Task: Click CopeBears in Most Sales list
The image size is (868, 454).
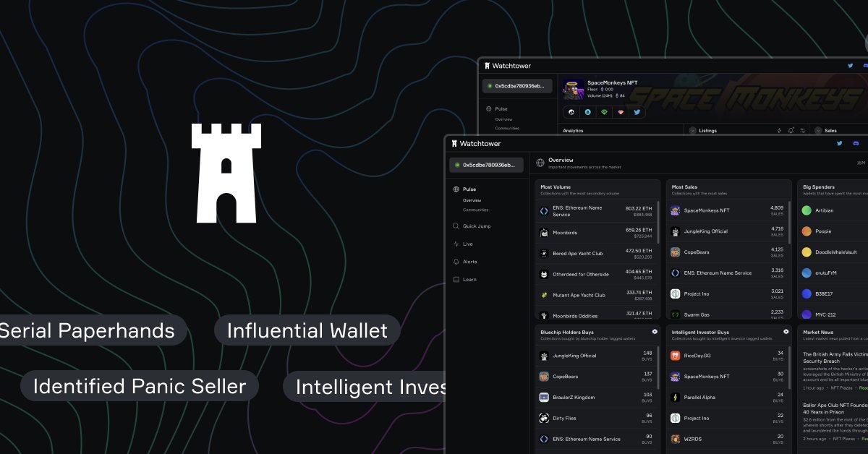Action: [x=728, y=252]
